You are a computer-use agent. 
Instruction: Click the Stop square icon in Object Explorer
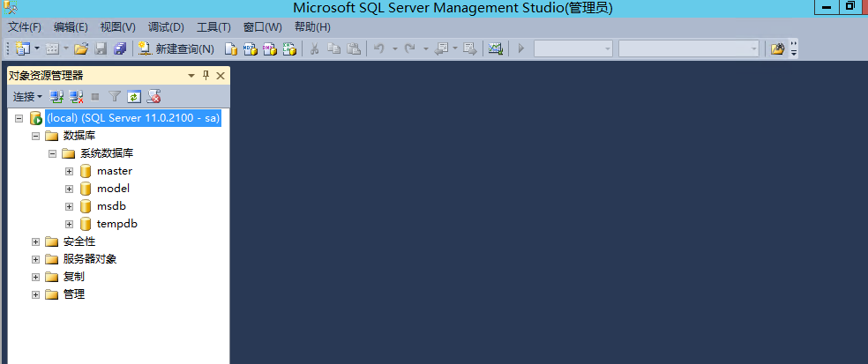pos(95,97)
